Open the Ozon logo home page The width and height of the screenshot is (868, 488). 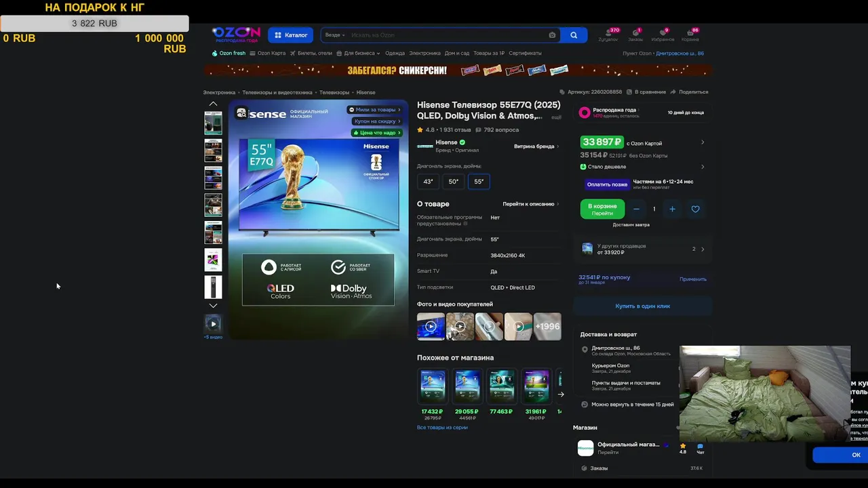tap(236, 35)
